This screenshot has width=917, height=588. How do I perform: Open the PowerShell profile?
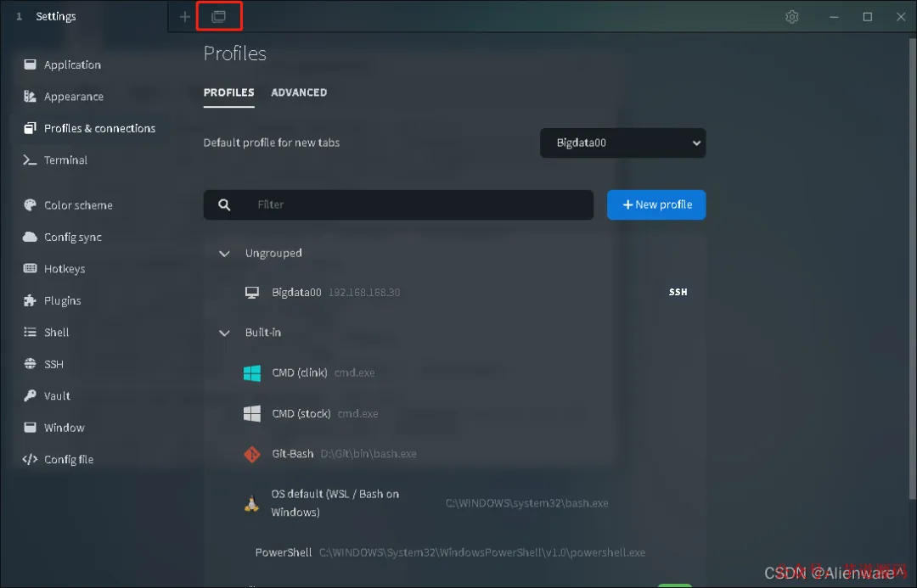coord(454,552)
